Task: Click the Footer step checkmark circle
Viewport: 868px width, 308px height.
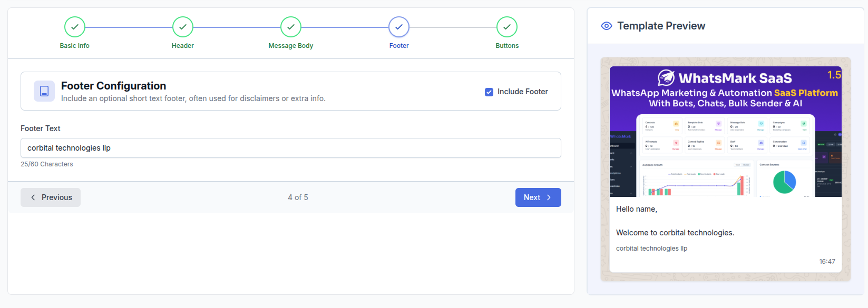Action: point(399,27)
